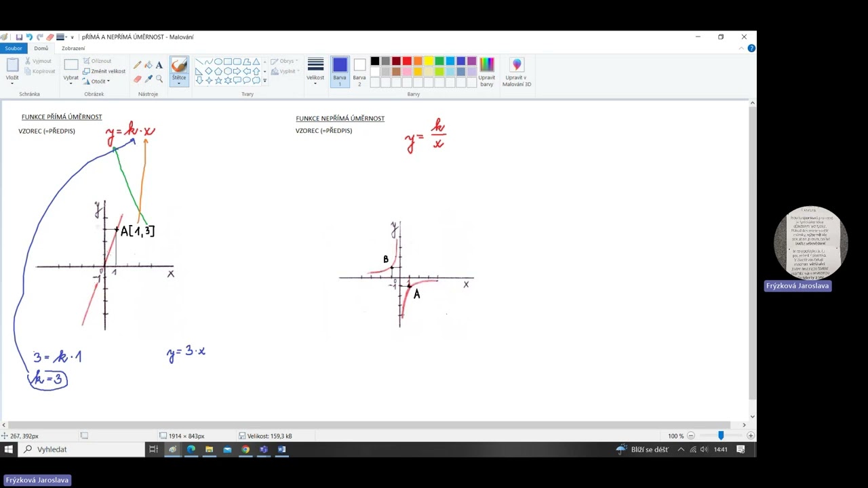Select the oval shape in Tvary gallery
Screen dimensions: 868x488
tap(218, 62)
